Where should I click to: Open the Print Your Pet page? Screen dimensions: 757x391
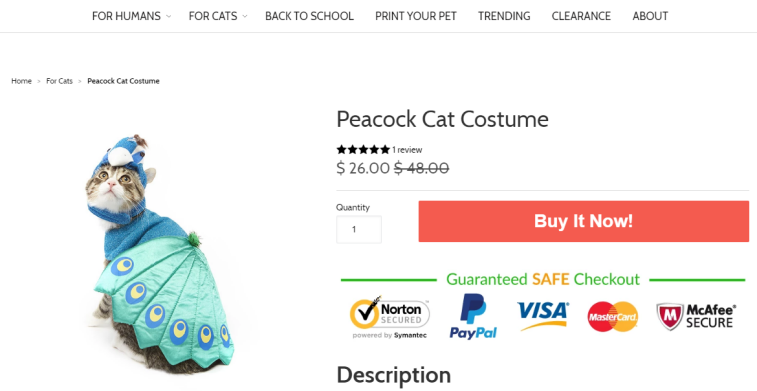point(416,16)
